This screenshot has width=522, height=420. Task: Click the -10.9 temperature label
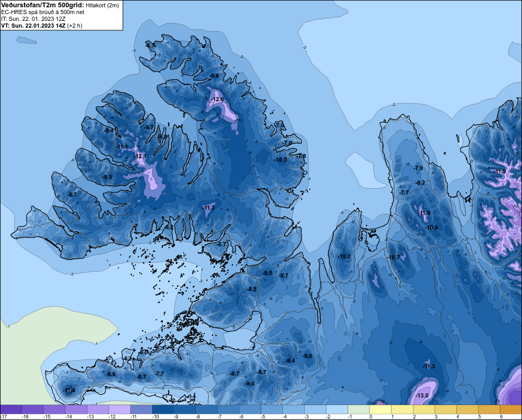coord(432,227)
